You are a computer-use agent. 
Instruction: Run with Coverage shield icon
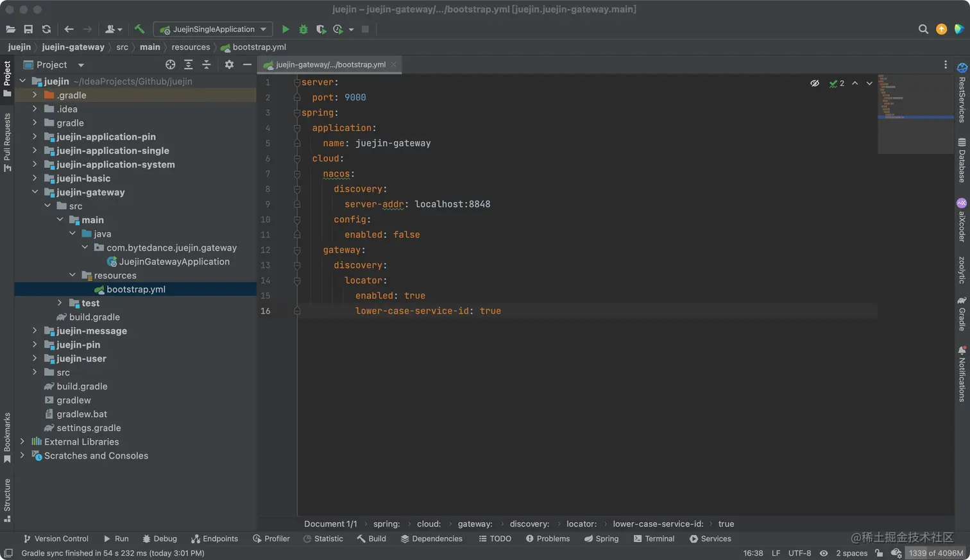[x=321, y=29]
